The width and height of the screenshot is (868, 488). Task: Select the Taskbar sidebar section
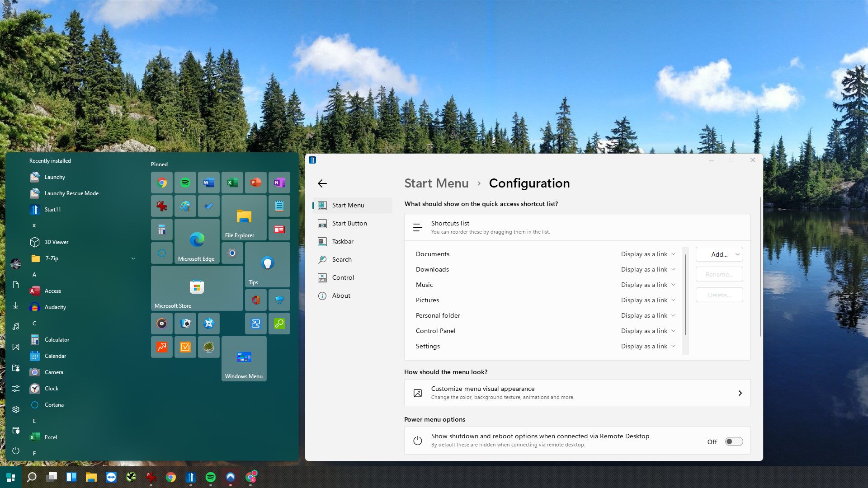pyautogui.click(x=343, y=241)
